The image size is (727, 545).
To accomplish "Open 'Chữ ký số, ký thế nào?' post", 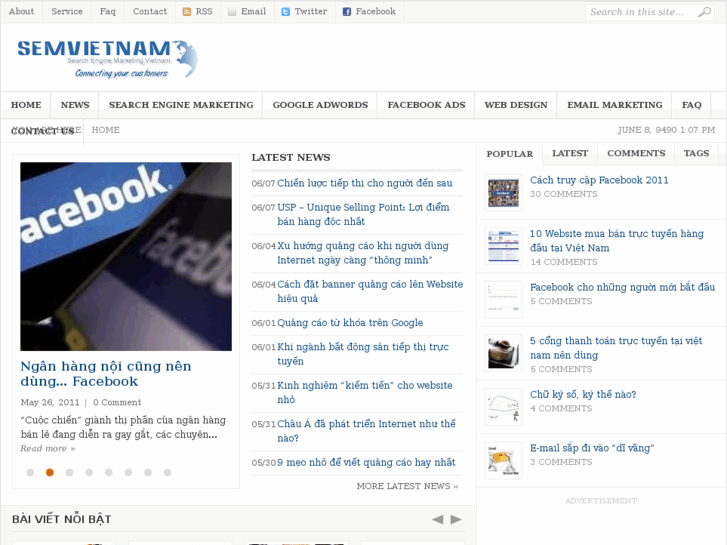I will [583, 394].
